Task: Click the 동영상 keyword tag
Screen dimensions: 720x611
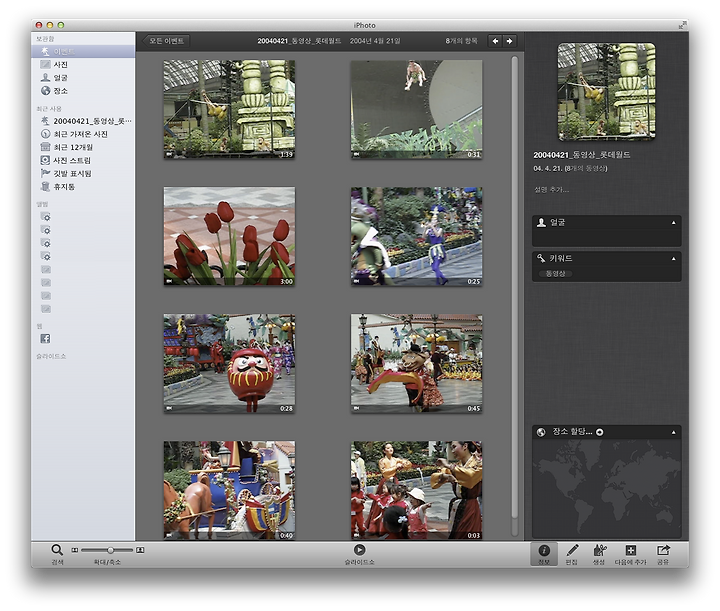Action: click(555, 274)
